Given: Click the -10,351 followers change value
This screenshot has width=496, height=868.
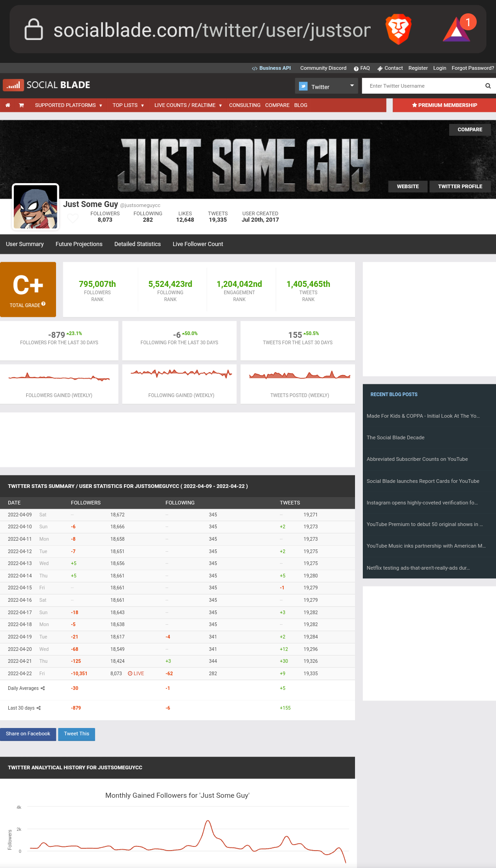Looking at the screenshot, I should [79, 673].
